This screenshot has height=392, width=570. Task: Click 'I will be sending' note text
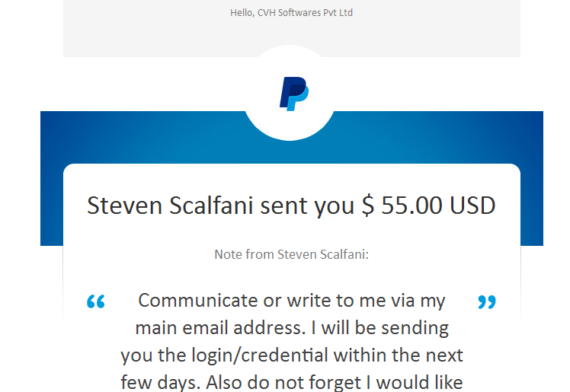(x=380, y=328)
